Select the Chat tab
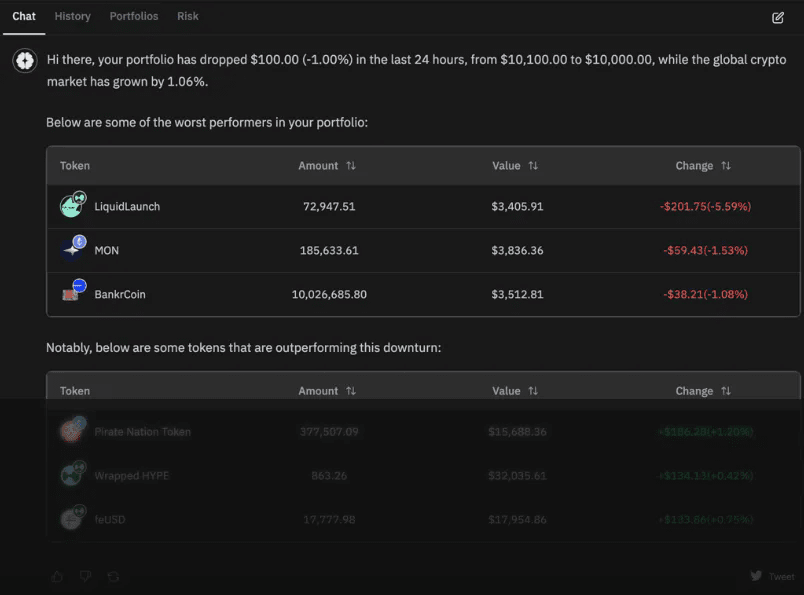The image size is (804, 595). 24,16
